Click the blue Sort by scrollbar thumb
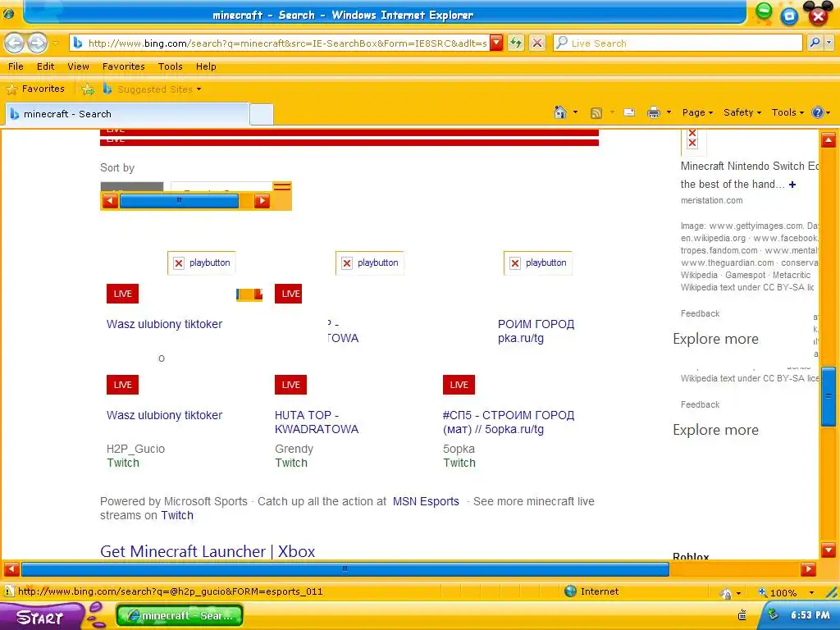The height and width of the screenshot is (630, 840). coord(179,201)
